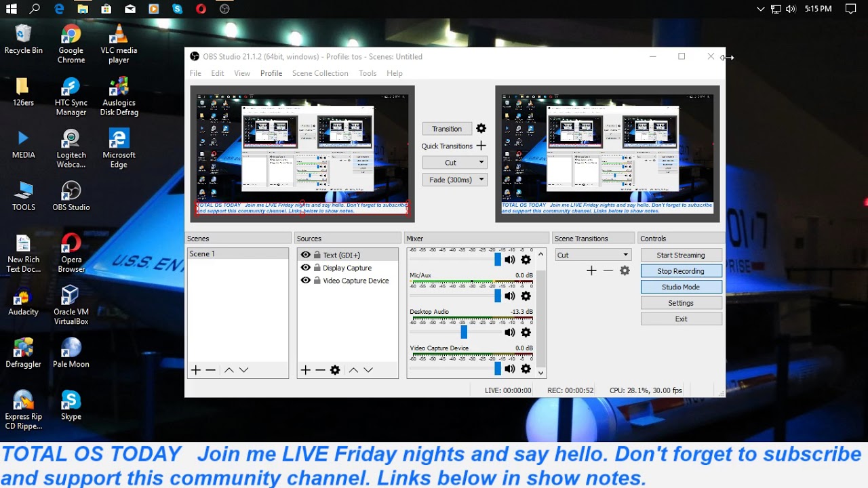Toggle Studio Mode button
Viewport: 868px width, 488px height.
[681, 287]
